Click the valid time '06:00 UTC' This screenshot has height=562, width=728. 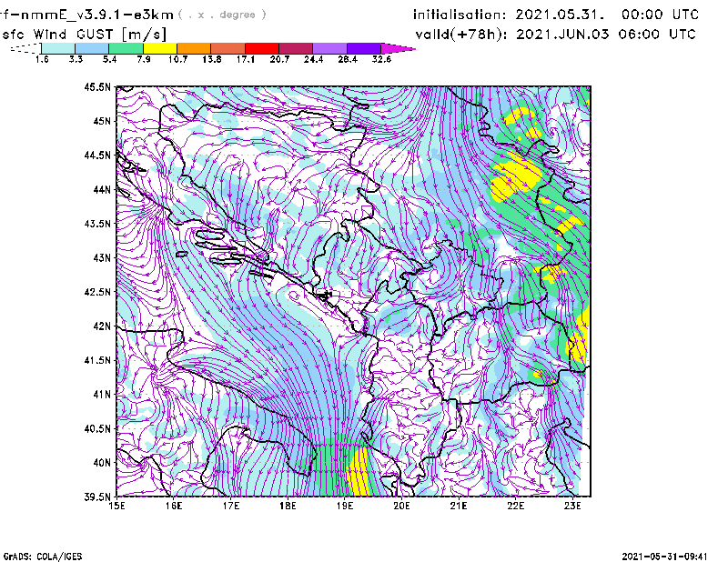click(x=657, y=35)
